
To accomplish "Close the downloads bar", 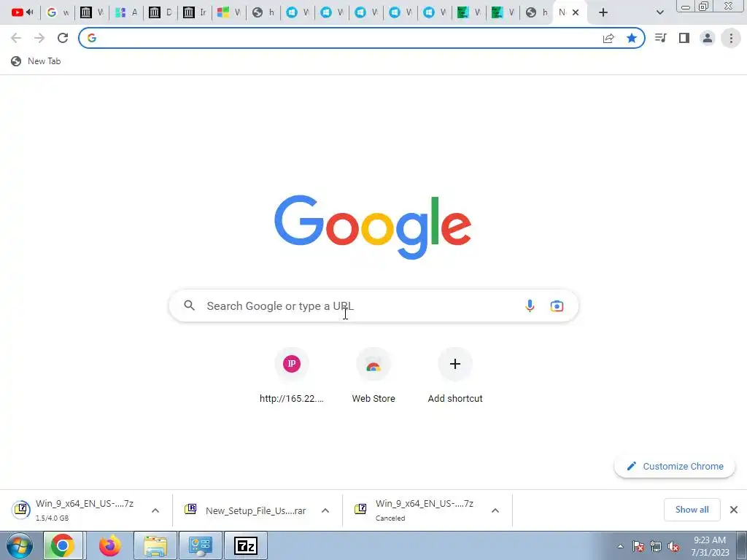I will [734, 510].
